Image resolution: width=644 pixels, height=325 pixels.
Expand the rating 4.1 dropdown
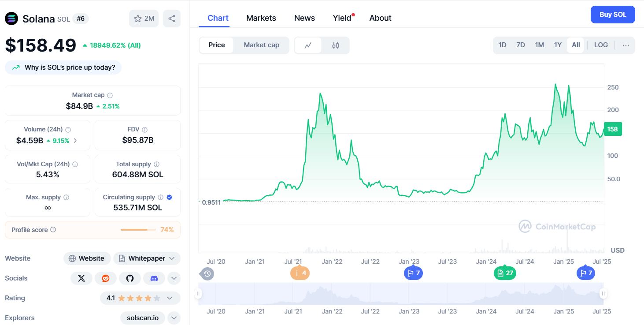click(x=169, y=298)
